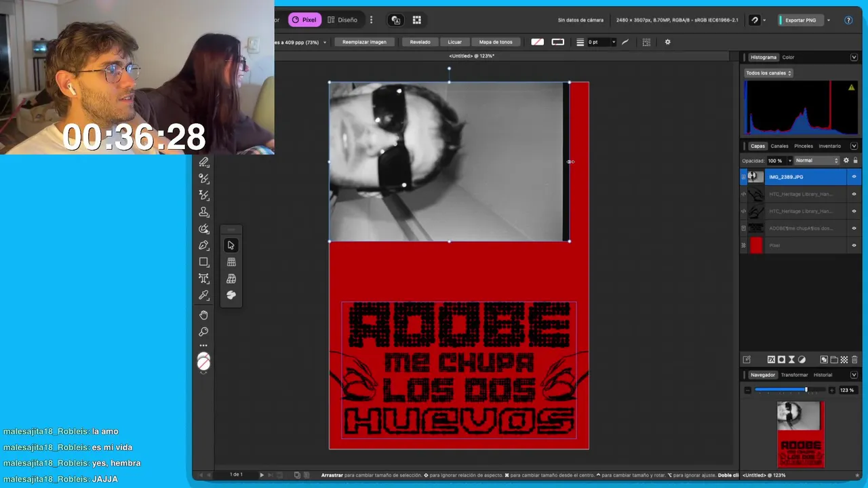
Task: Open the layer gear settings icon
Action: pyautogui.click(x=846, y=161)
